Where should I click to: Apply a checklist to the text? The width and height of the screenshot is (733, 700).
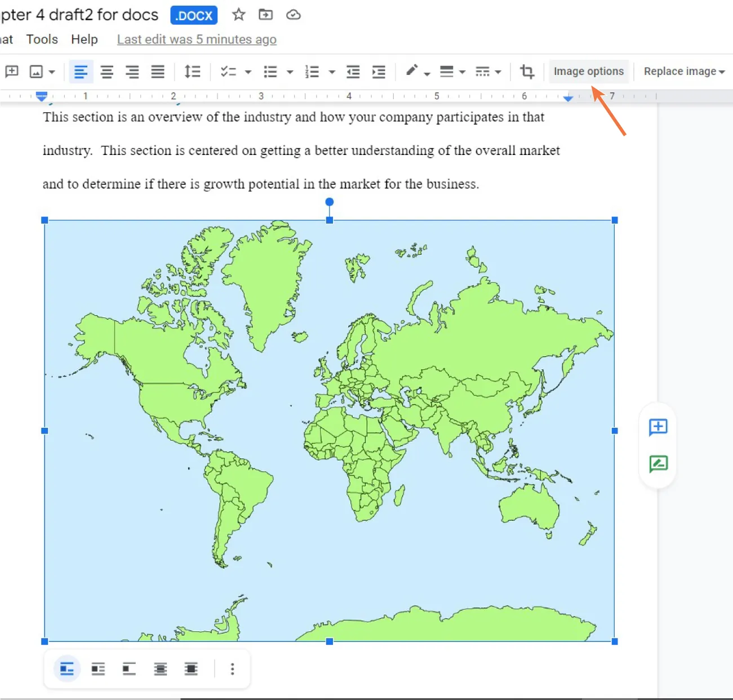pos(228,72)
